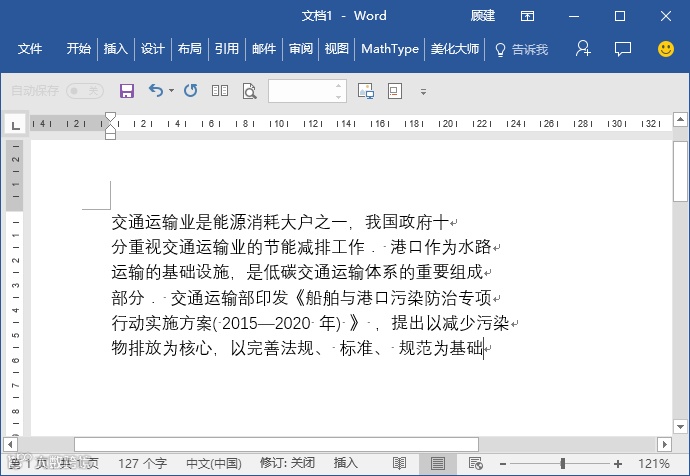The height and width of the screenshot is (476, 690).
Task: Maximize the Word window
Action: 620,17
